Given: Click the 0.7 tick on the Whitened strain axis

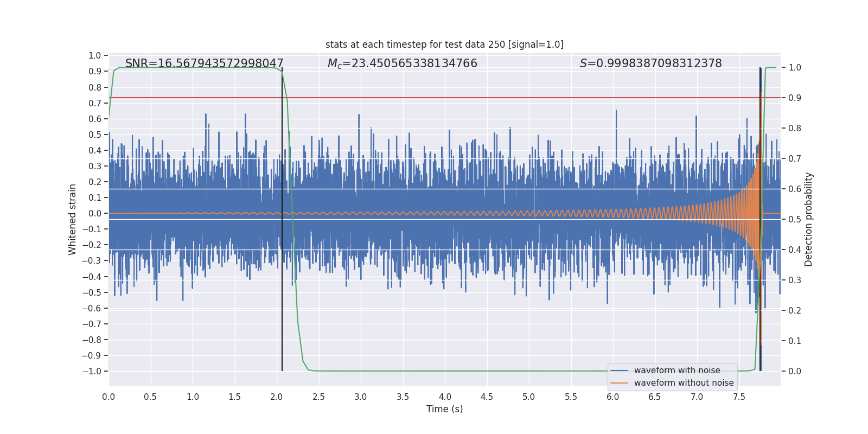Looking at the screenshot, I should (x=95, y=103).
